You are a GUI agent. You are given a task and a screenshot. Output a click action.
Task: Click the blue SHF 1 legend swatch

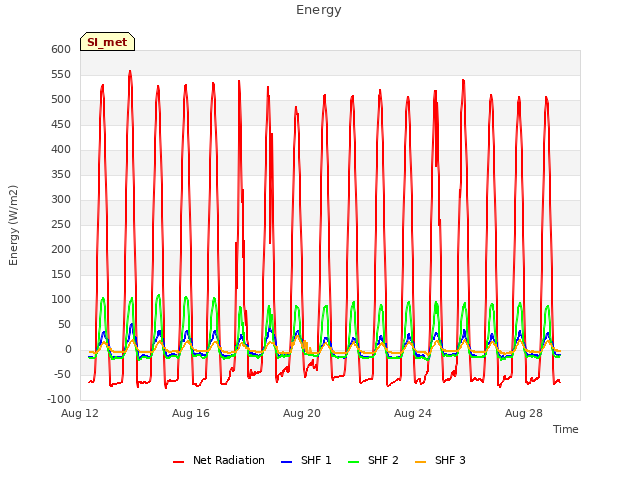click(287, 462)
